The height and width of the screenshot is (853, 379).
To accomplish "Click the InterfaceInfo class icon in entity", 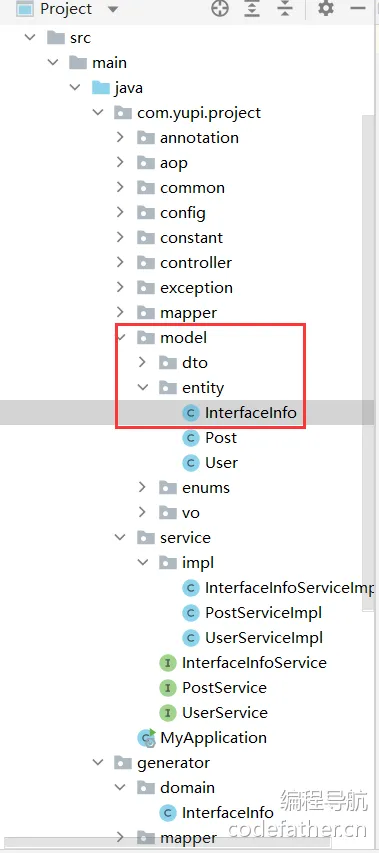I will pos(191,413).
